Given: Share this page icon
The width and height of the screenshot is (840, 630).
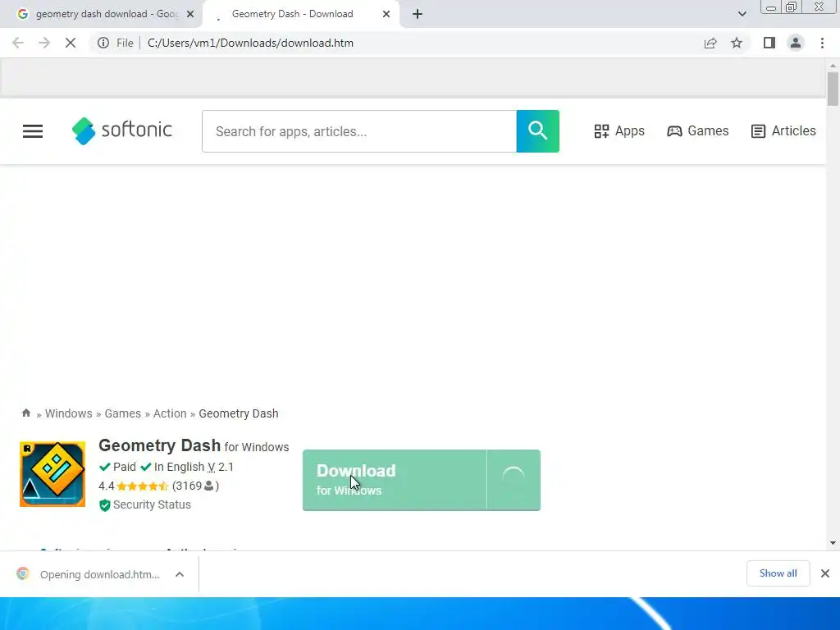Looking at the screenshot, I should pyautogui.click(x=710, y=43).
